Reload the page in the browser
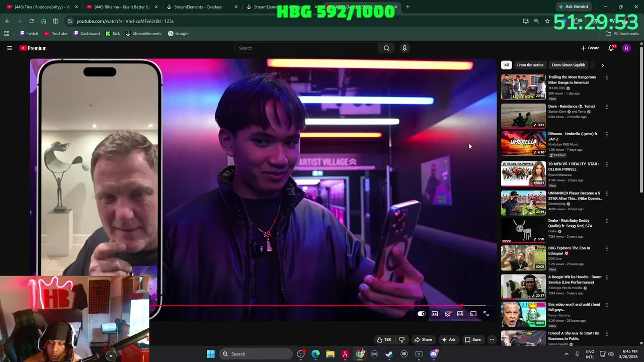This screenshot has width=644, height=362. tap(31, 21)
